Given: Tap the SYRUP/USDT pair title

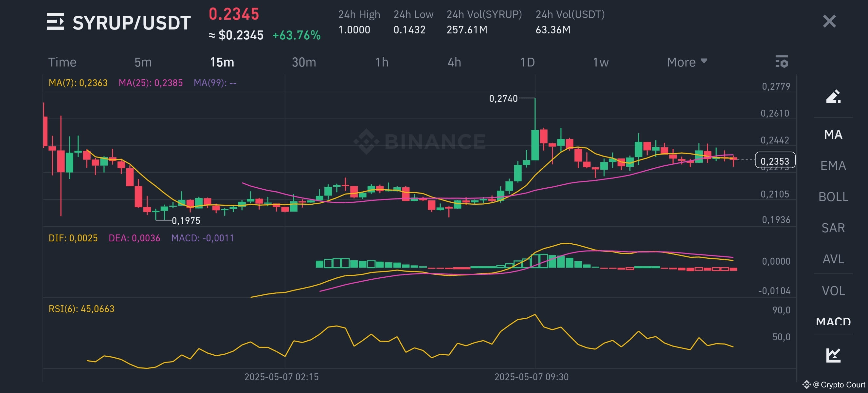Looking at the screenshot, I should pyautogui.click(x=132, y=23).
